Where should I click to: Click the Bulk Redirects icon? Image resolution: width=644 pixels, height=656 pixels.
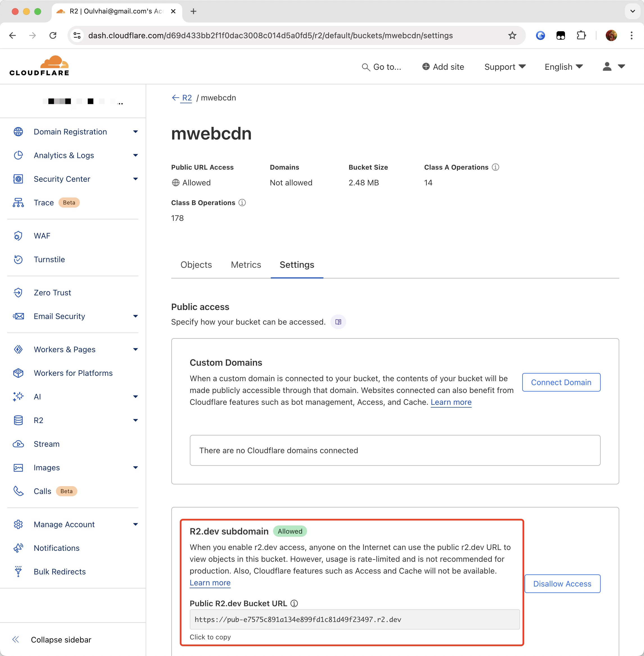18,571
